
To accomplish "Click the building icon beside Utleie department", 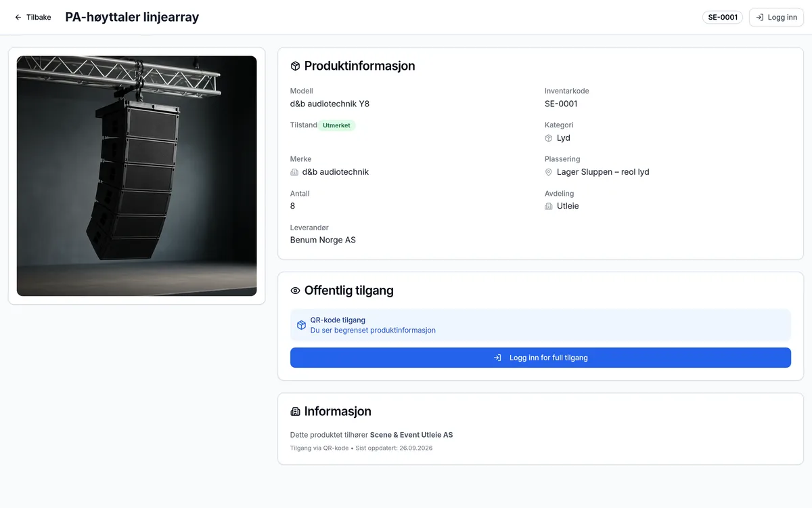I will tap(549, 206).
